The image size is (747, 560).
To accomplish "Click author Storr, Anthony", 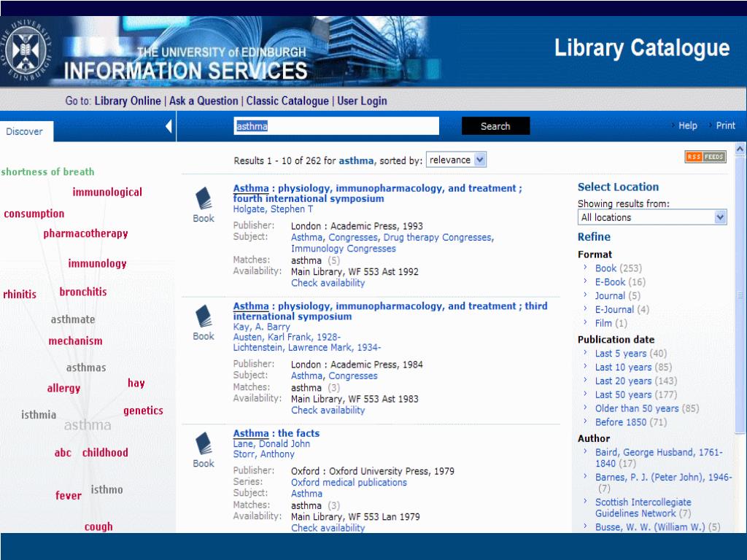I will (x=263, y=454).
